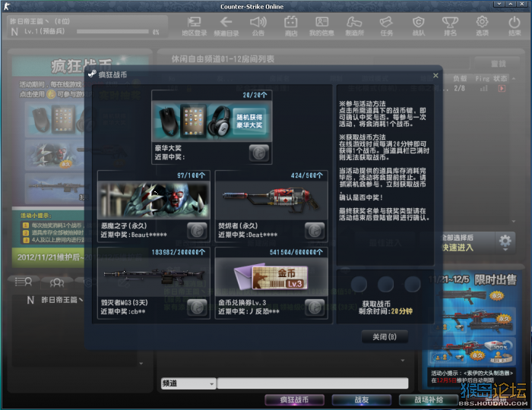
Task: Open the 战友 bottom button
Action: [361, 400]
